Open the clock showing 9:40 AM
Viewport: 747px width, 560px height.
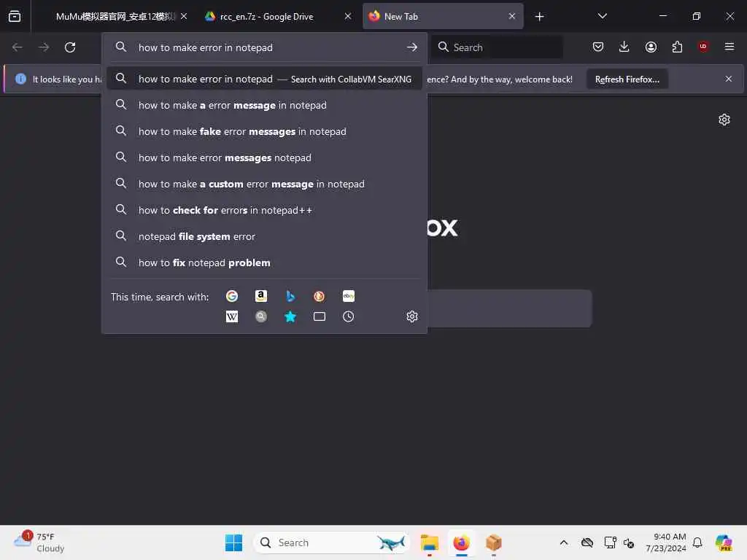(x=666, y=542)
